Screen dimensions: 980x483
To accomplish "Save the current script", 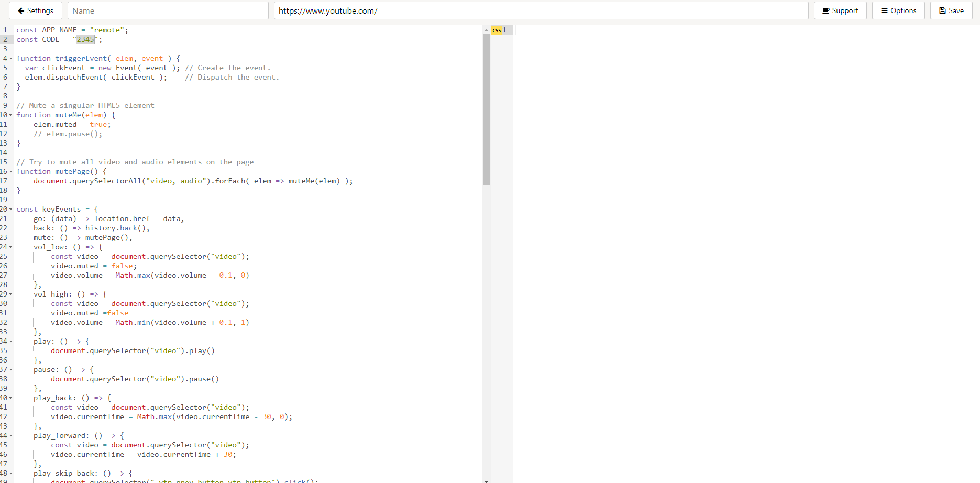I will pyautogui.click(x=951, y=10).
